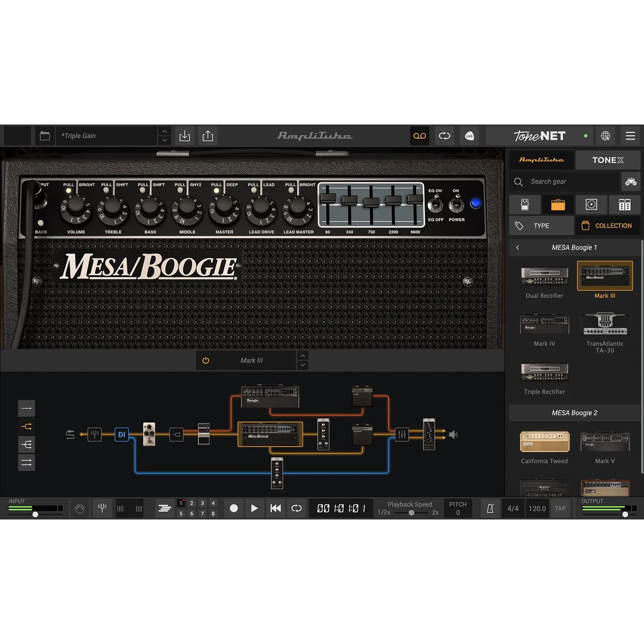Switch to the TONEX tab
This screenshot has width=644, height=644.
(608, 160)
